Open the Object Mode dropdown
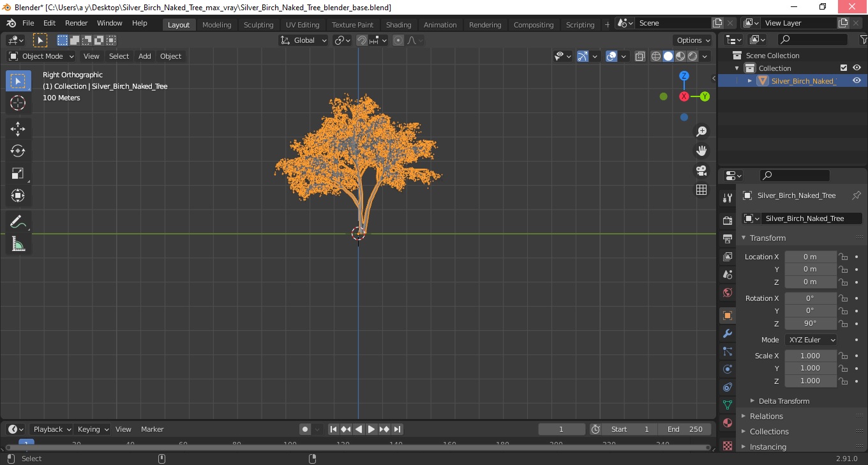Screen dimensions: 868x465 (41, 56)
